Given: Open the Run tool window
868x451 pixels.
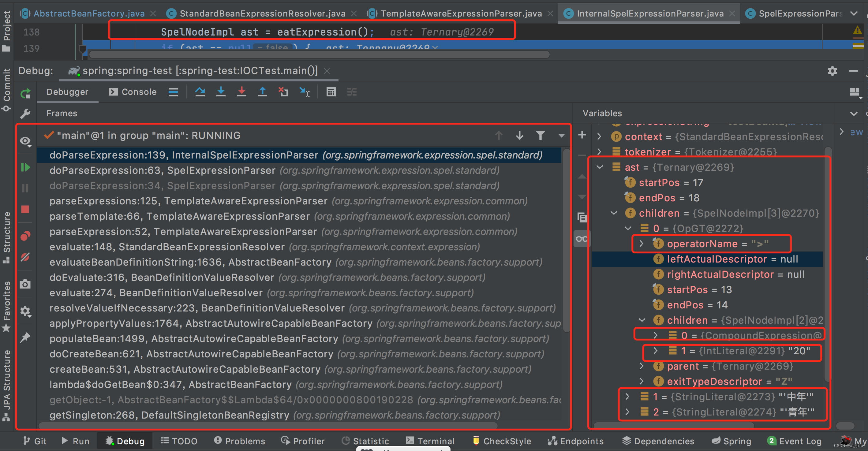Looking at the screenshot, I should pos(76,441).
